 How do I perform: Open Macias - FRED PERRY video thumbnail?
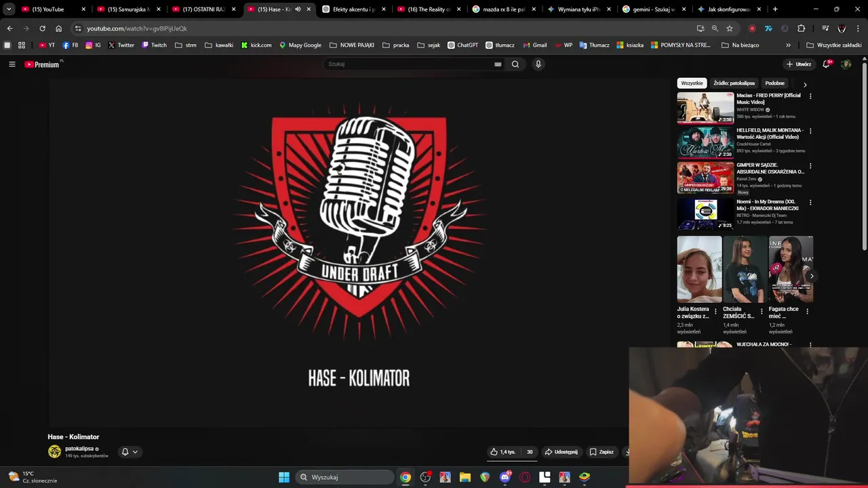705,108
